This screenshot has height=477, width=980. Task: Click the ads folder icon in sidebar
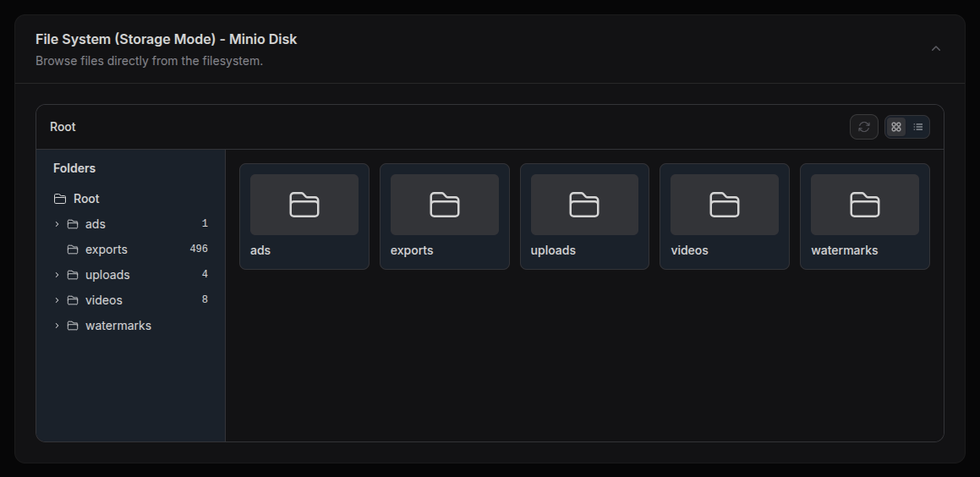point(73,224)
